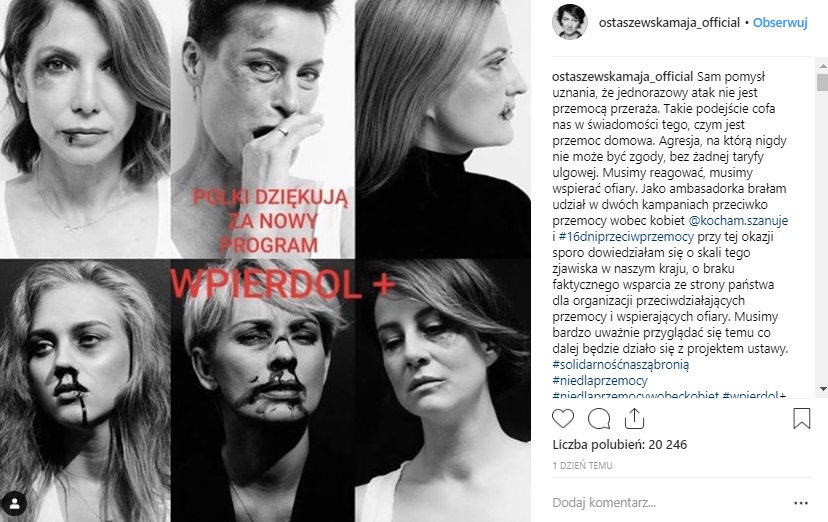This screenshot has width=828, height=522.
Task: Open ostaszewskamaja_official username in the header
Action: pyautogui.click(x=669, y=23)
